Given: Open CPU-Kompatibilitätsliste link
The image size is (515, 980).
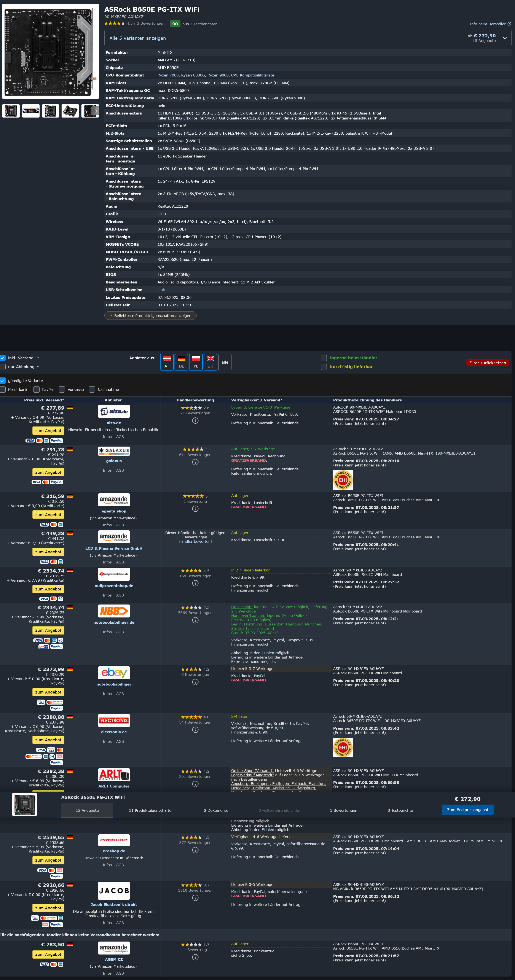Looking at the screenshot, I should point(252,75).
